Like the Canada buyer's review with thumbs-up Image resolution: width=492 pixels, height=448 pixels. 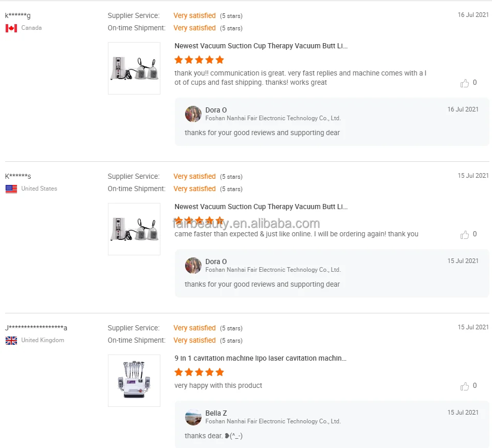click(465, 83)
